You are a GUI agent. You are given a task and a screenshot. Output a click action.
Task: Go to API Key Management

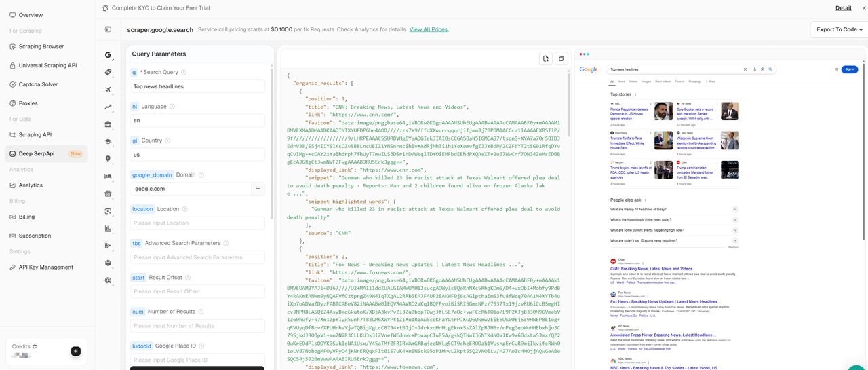45,267
